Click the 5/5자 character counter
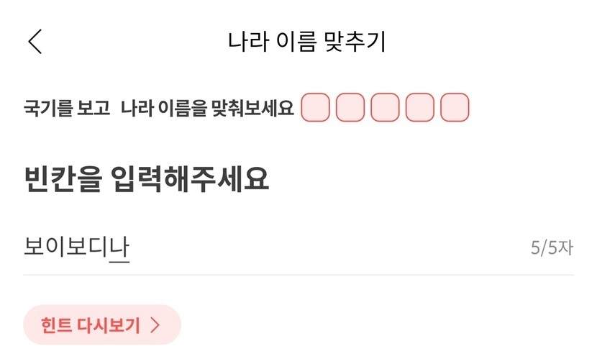Screen dimensions: 597x364 coord(552,248)
